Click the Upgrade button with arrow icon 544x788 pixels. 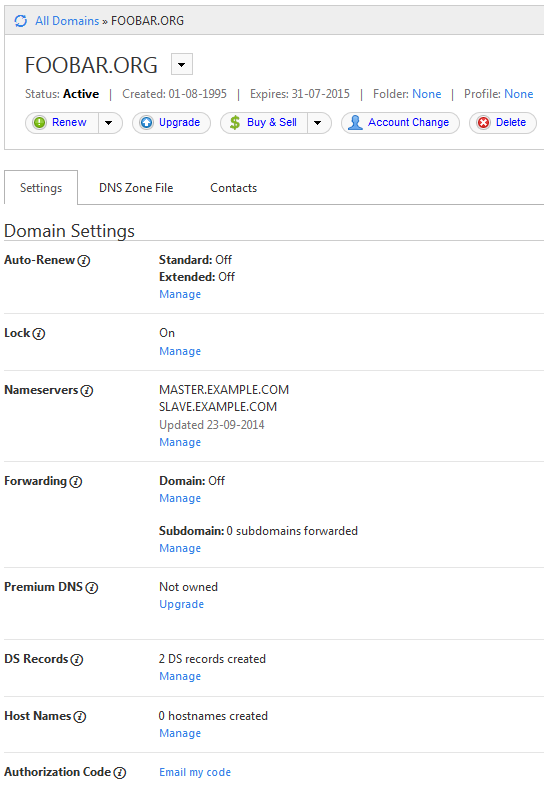click(171, 123)
